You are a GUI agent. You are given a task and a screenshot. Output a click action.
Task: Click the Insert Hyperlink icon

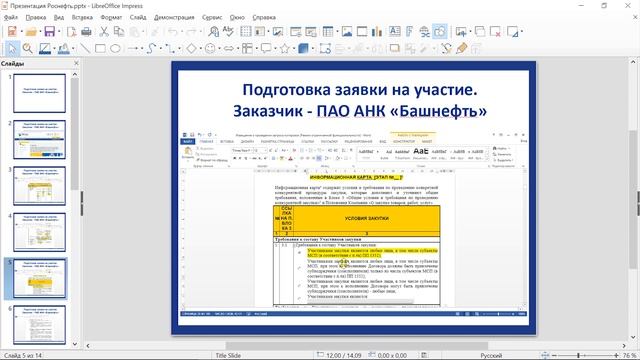pyautogui.click(x=424, y=31)
